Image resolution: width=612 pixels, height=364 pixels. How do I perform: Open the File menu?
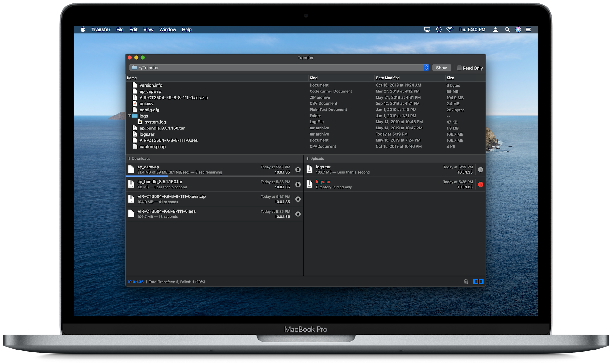pyautogui.click(x=120, y=30)
